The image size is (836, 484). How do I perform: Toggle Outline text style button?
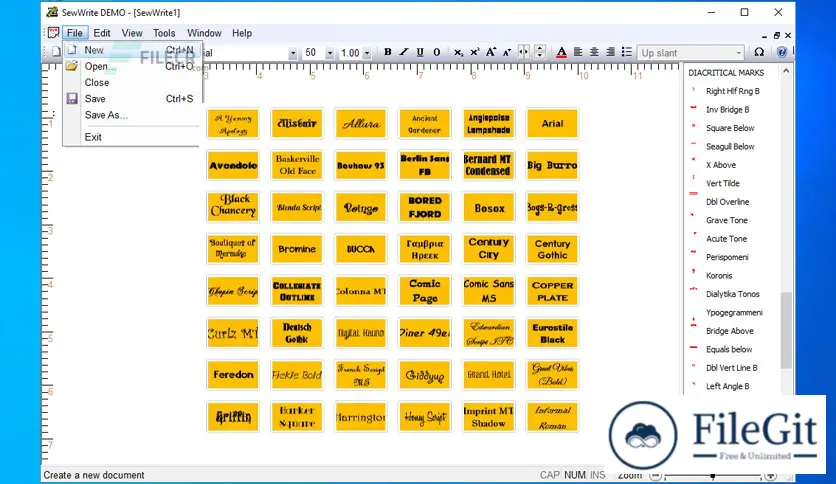pyautogui.click(x=437, y=52)
